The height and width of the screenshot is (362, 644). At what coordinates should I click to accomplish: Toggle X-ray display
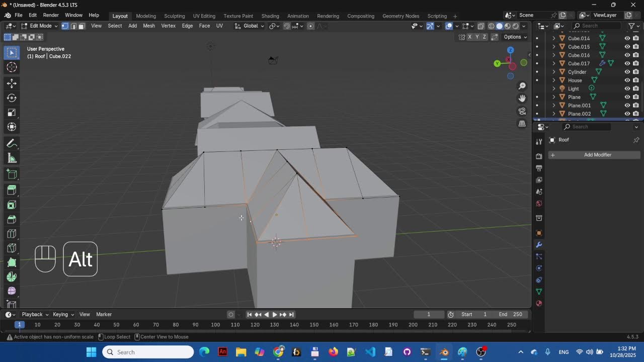click(481, 26)
